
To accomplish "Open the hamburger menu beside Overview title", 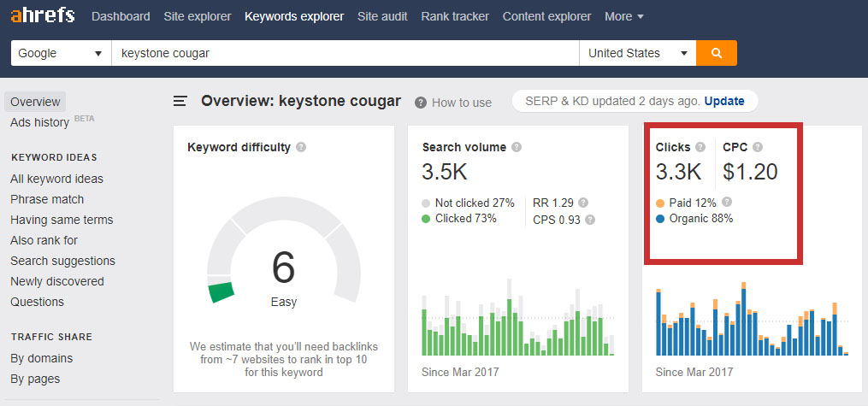I will [180, 101].
